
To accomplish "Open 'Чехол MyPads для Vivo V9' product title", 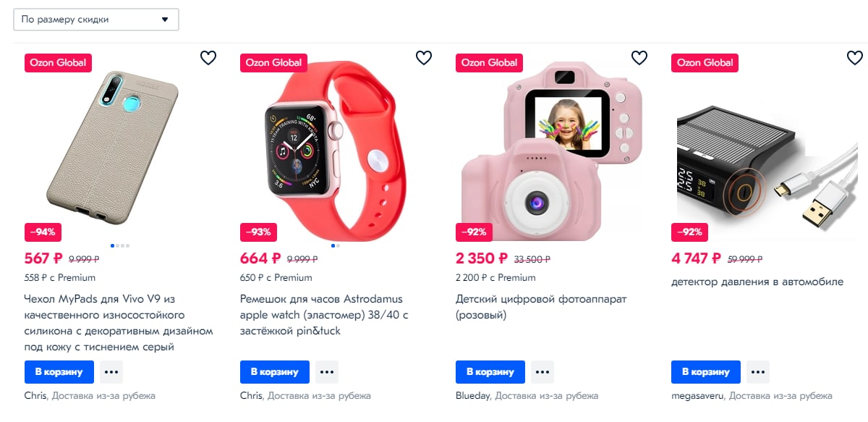I will click(119, 323).
